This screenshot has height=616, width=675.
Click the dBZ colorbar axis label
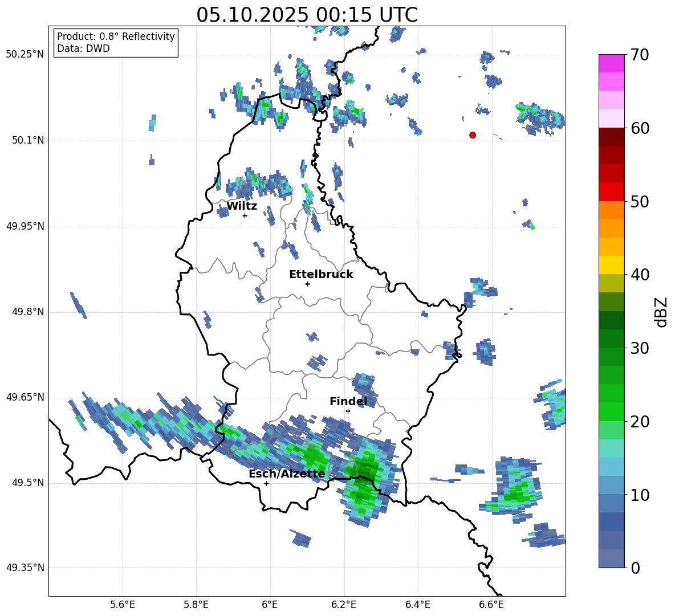point(660,312)
